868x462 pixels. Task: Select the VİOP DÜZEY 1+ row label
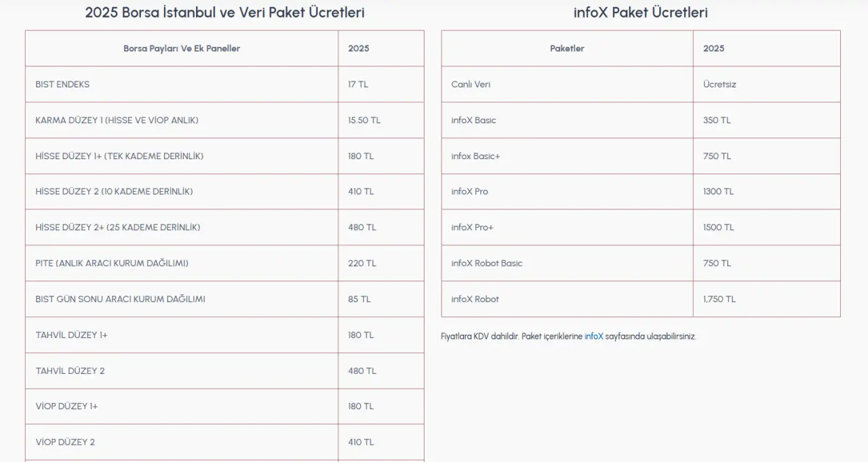(66, 406)
